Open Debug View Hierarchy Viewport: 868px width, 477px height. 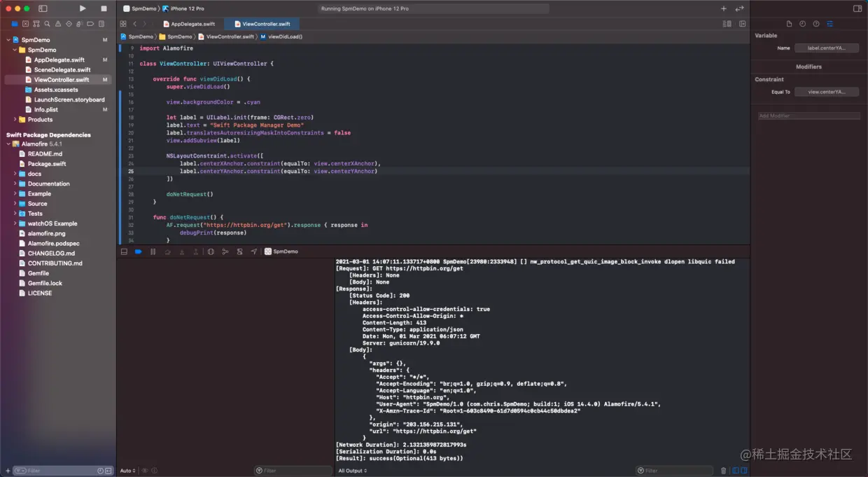click(211, 251)
